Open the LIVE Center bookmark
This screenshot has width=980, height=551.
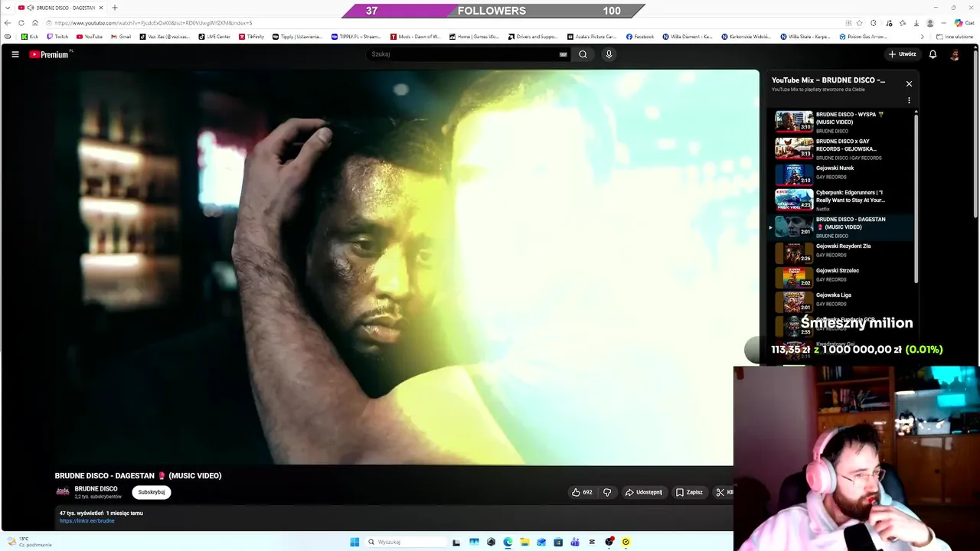coord(214,37)
